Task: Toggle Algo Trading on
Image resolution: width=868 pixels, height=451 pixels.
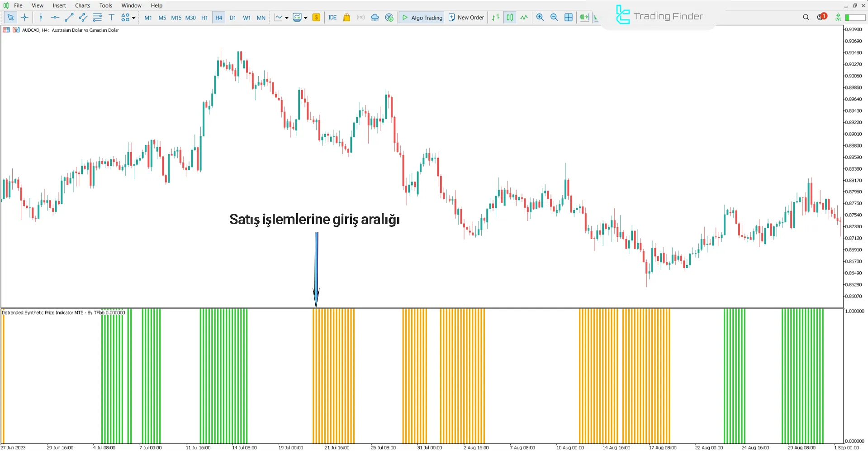Action: tap(422, 17)
